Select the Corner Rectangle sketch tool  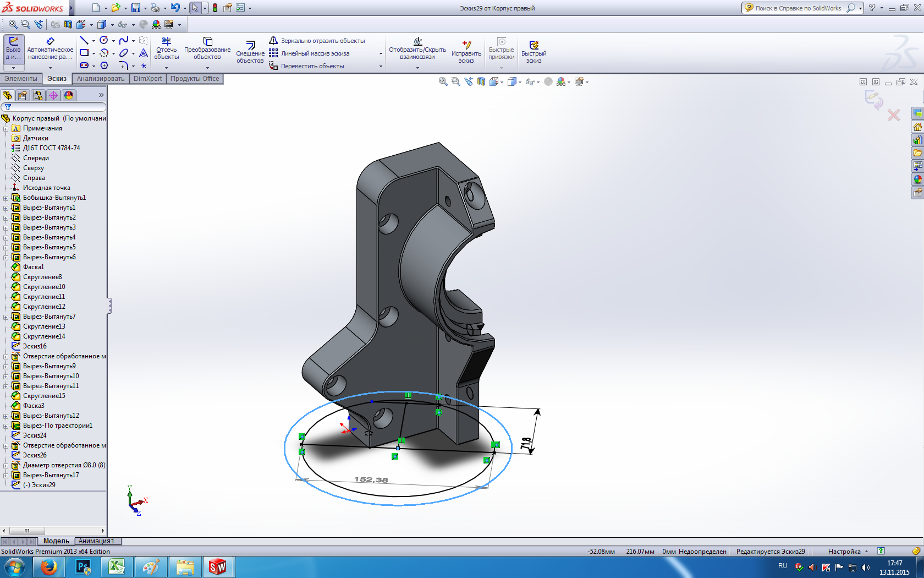coord(84,53)
